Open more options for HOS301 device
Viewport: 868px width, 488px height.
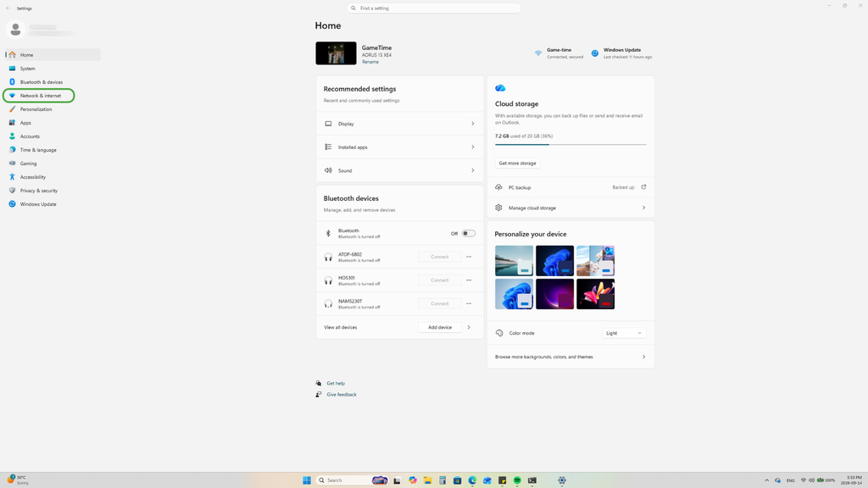click(469, 280)
